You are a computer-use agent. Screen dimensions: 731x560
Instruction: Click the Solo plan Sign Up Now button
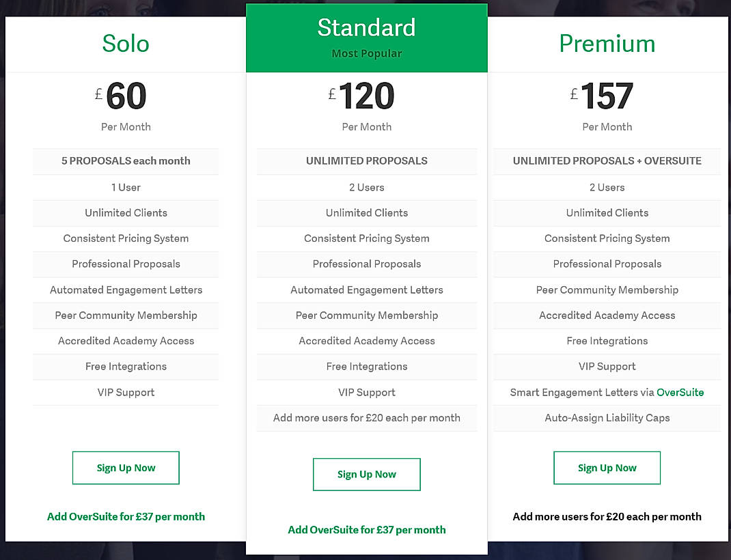[126, 468]
